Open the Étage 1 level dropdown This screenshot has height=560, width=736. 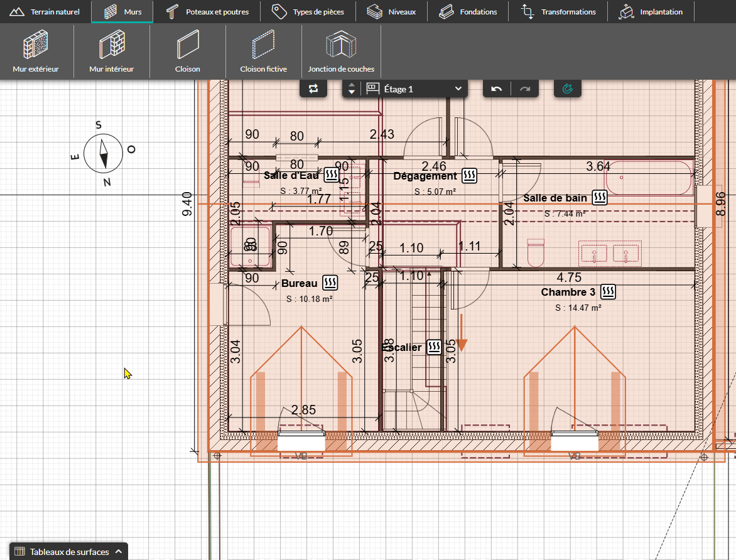pyautogui.click(x=415, y=89)
